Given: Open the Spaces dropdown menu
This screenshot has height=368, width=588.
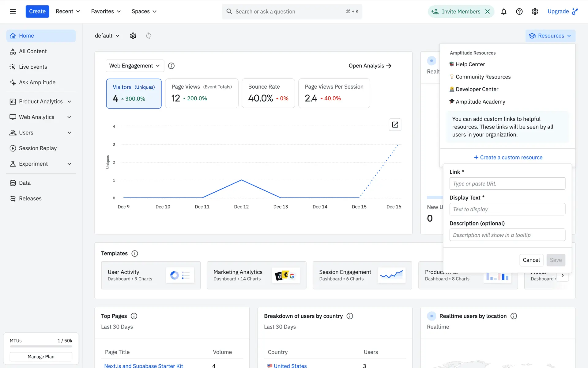Looking at the screenshot, I should point(144,11).
